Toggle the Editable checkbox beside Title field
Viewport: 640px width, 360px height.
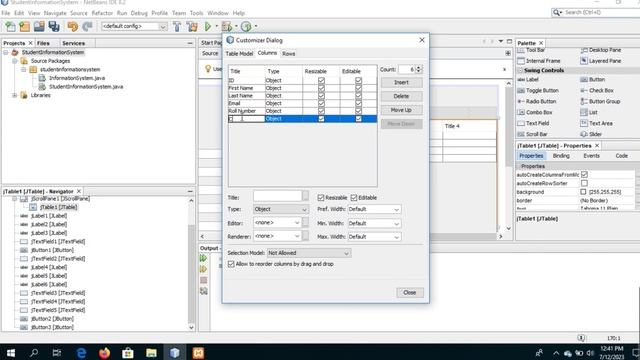tap(354, 198)
